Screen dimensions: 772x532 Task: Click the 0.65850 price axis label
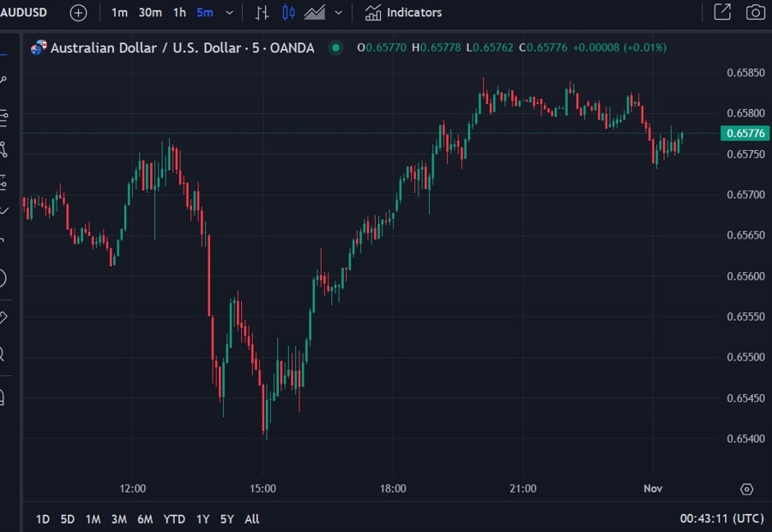pos(745,73)
